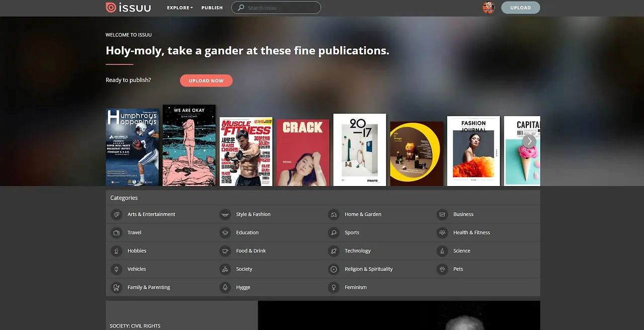This screenshot has height=330, width=644.
Task: Click the Health & Fitness category icon
Action: coord(442,232)
